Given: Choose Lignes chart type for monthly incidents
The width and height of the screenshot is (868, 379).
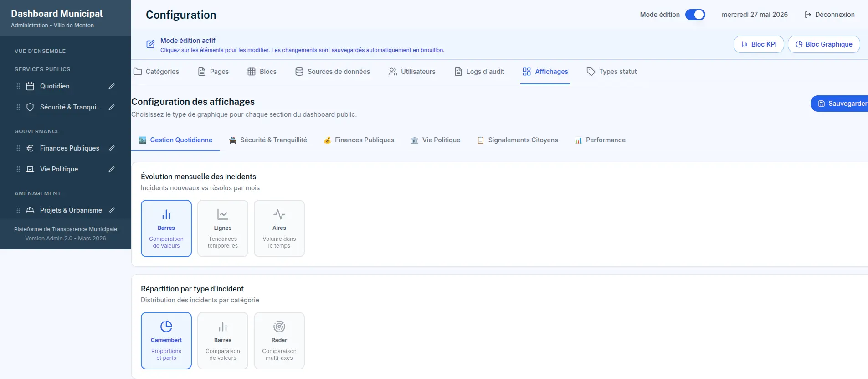Looking at the screenshot, I should click(223, 228).
